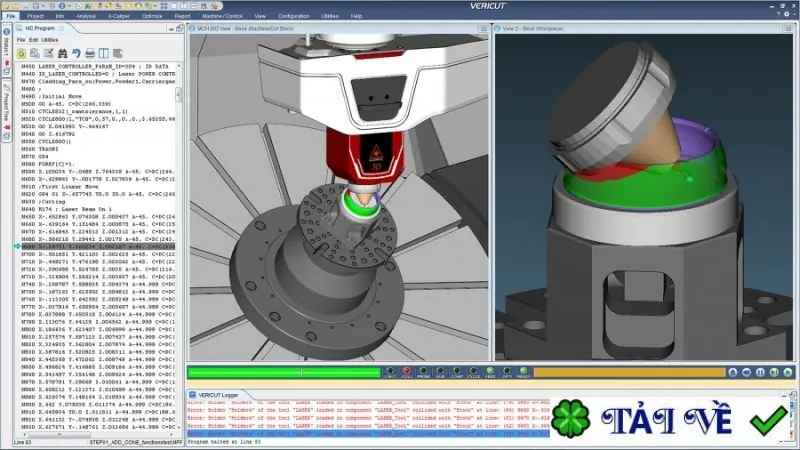
Task: Open the Optimize menu
Action: (x=152, y=16)
